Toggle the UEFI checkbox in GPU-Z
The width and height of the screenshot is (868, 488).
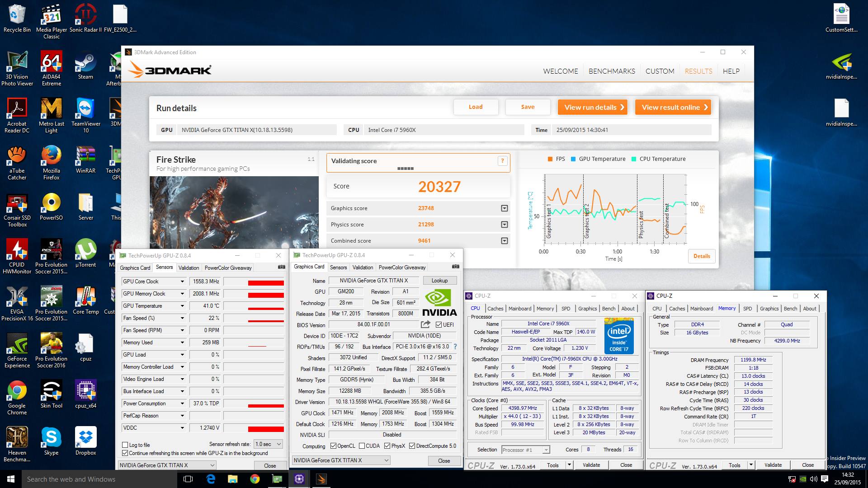click(x=439, y=324)
